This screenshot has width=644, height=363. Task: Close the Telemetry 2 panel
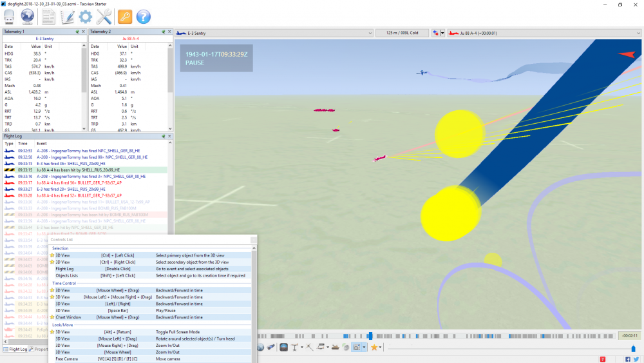tap(169, 31)
